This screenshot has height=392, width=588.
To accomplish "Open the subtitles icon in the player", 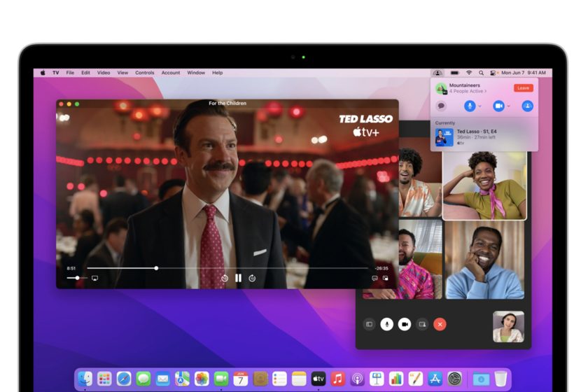I will tap(374, 278).
